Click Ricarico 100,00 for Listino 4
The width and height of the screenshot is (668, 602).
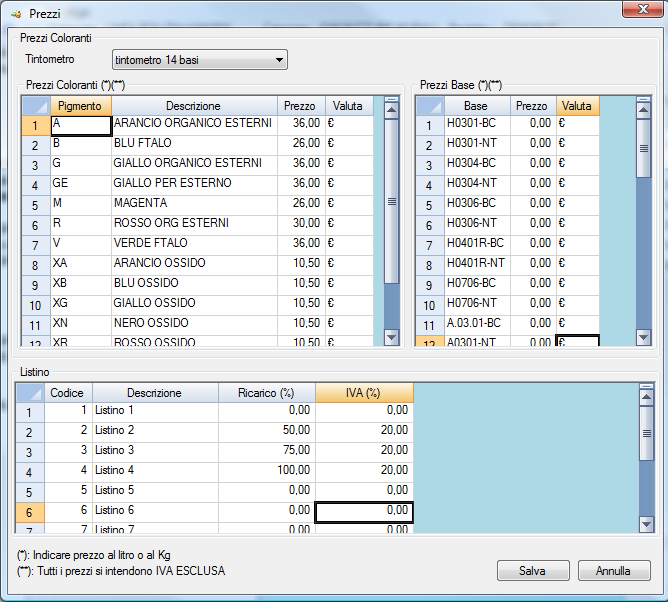click(267, 473)
